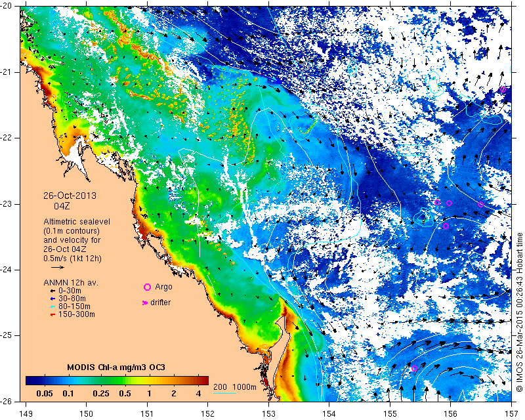Screen dimensions: 525x420
Task: Click the 'ANMN 12h av.' heading
Action: (x=71, y=283)
